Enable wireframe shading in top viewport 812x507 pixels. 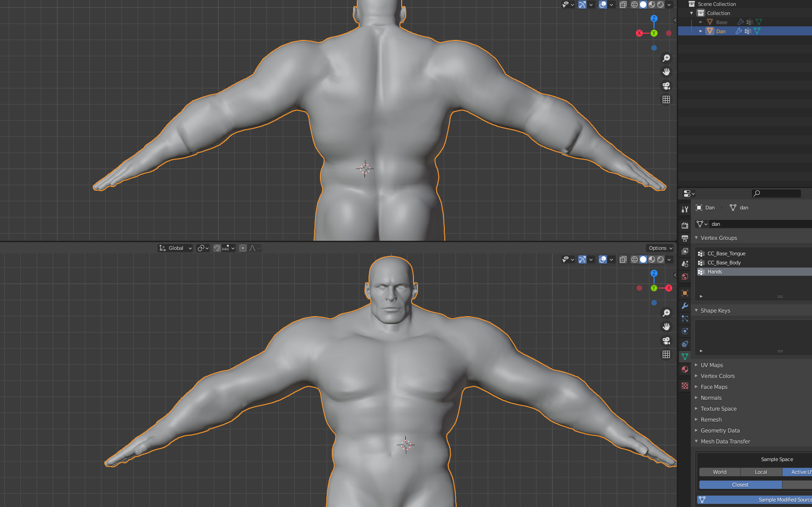635,5
